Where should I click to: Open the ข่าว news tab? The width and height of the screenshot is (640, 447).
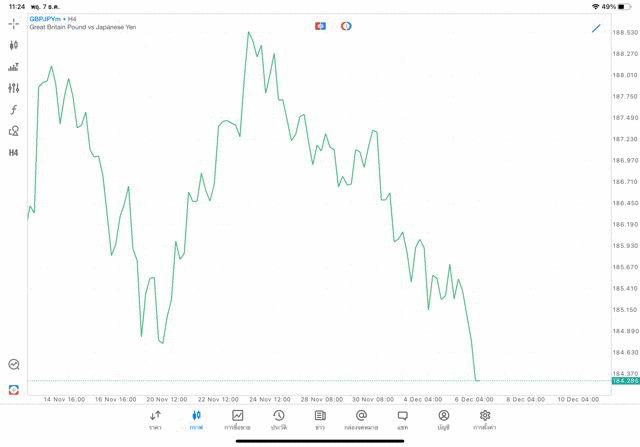320,420
